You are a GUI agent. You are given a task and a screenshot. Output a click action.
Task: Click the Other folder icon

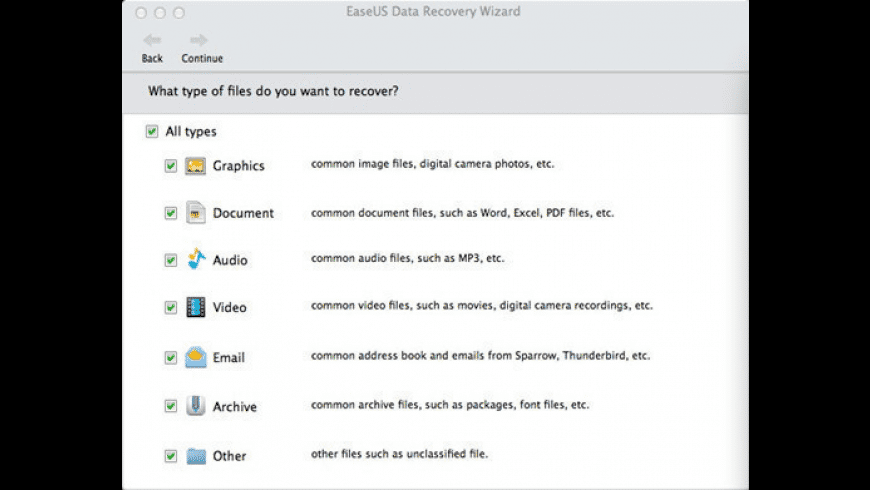coord(196,456)
